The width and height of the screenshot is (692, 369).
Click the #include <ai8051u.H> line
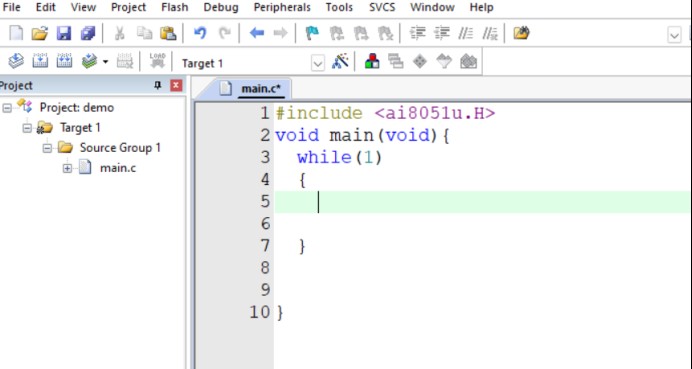385,114
